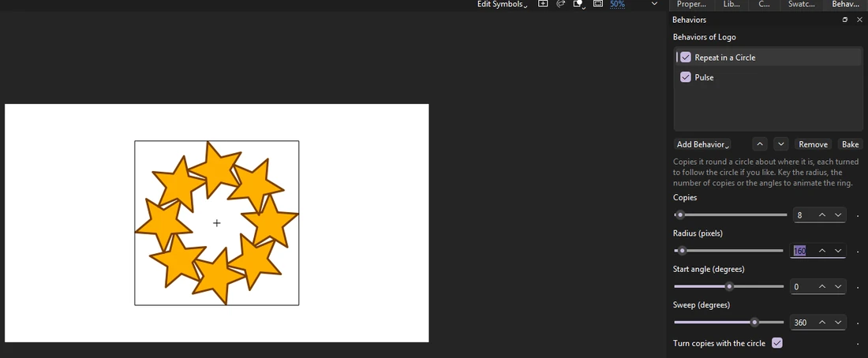Select the Pulse row in behaviors list
Viewport: 868px width, 358px height.
768,77
